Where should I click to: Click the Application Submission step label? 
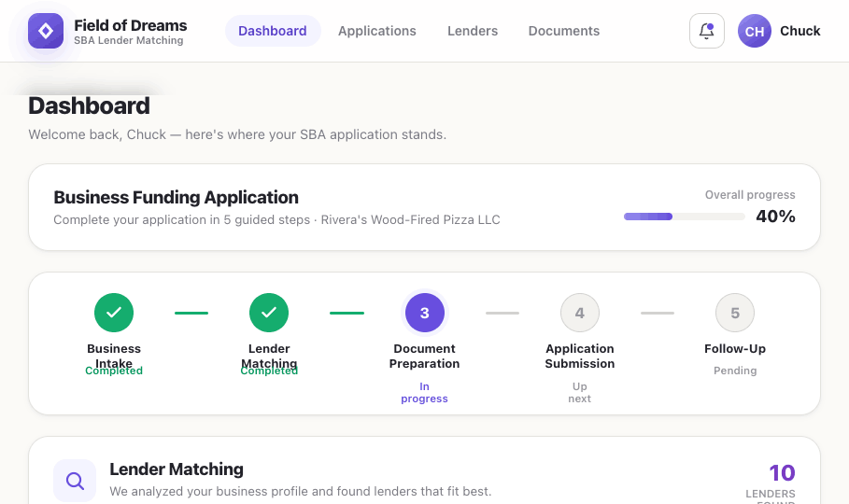pos(580,357)
